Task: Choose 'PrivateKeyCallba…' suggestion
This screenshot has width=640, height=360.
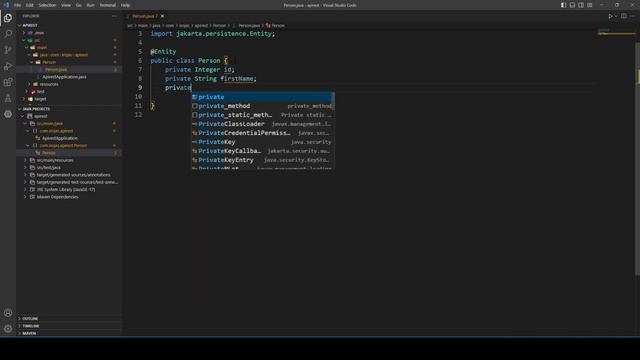Action: click(x=263, y=151)
